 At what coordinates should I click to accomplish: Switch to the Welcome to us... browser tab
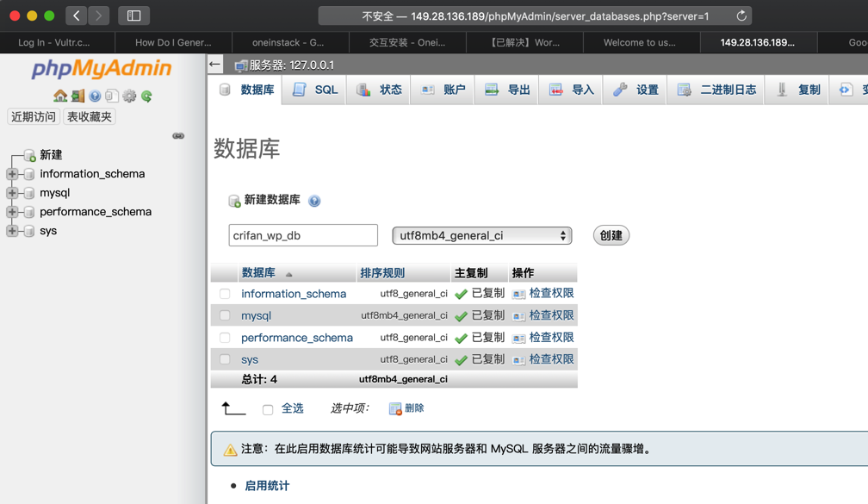pyautogui.click(x=642, y=43)
